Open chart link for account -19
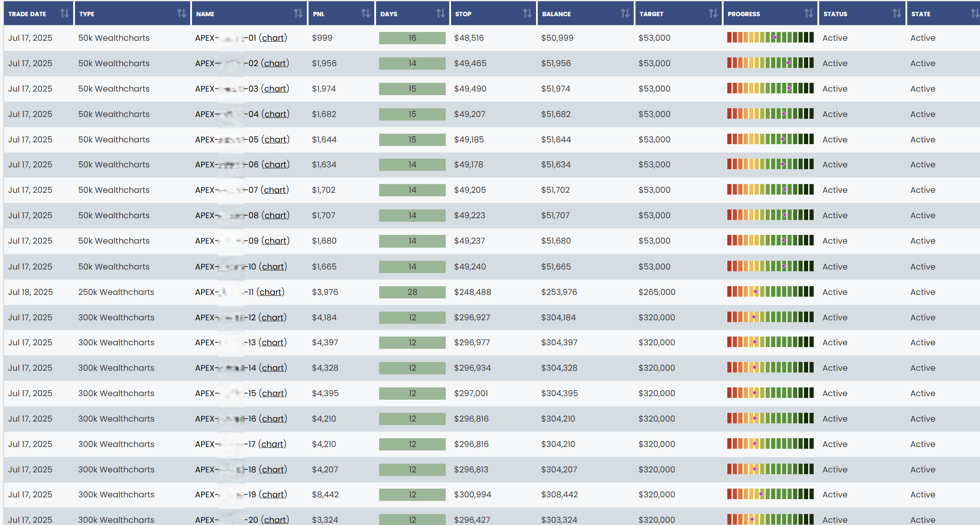The width and height of the screenshot is (980, 525). click(273, 494)
